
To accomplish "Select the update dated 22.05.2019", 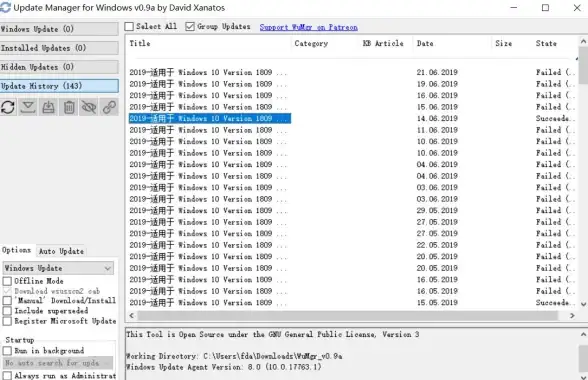I will pos(352,245).
